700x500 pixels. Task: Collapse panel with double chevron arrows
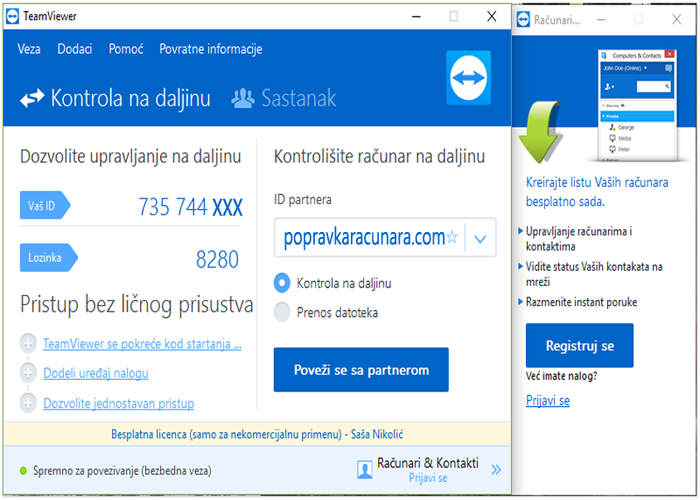tap(496, 470)
